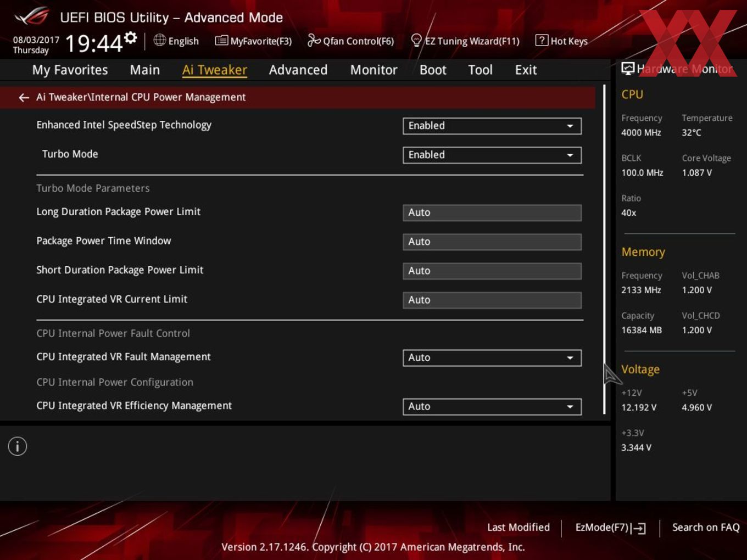Expand CPU Integrated VR Fault Management dropdown
The height and width of the screenshot is (560, 747).
coord(492,357)
